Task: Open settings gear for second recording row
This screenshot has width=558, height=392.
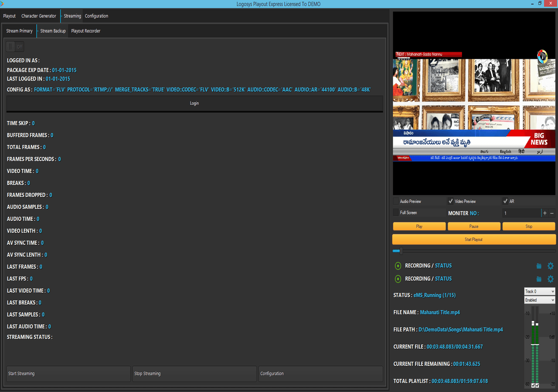Action: (x=550, y=279)
